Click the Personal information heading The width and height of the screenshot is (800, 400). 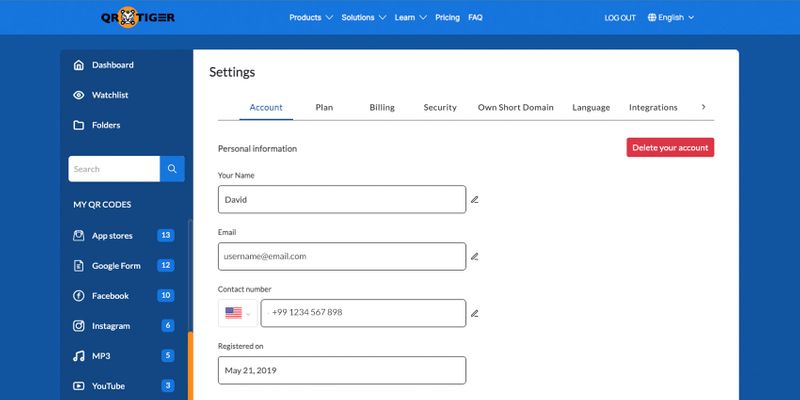click(257, 148)
